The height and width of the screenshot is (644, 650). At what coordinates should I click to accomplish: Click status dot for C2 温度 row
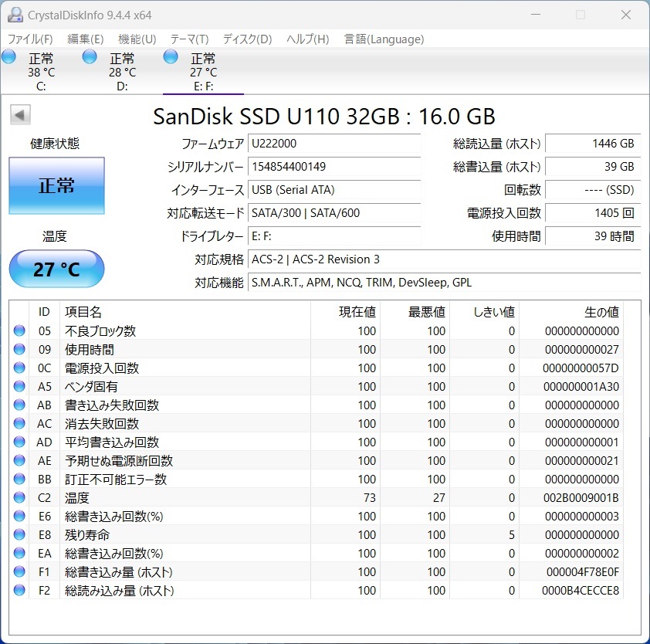coord(19,497)
